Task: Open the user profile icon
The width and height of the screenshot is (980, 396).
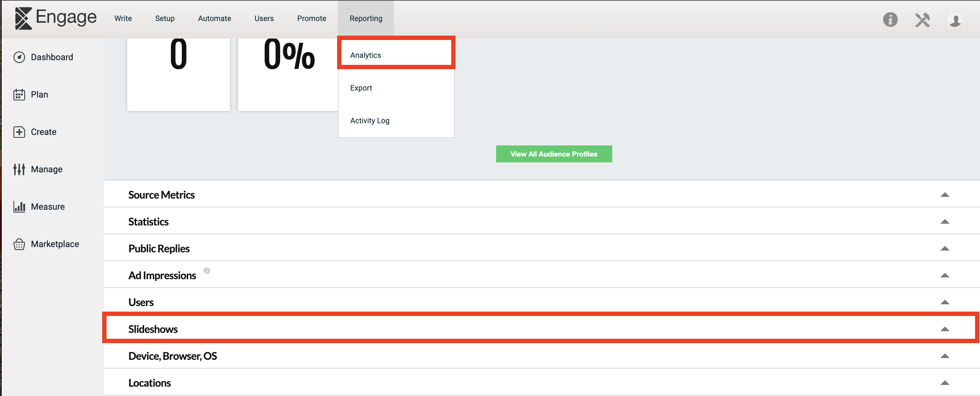Action: click(x=955, y=20)
